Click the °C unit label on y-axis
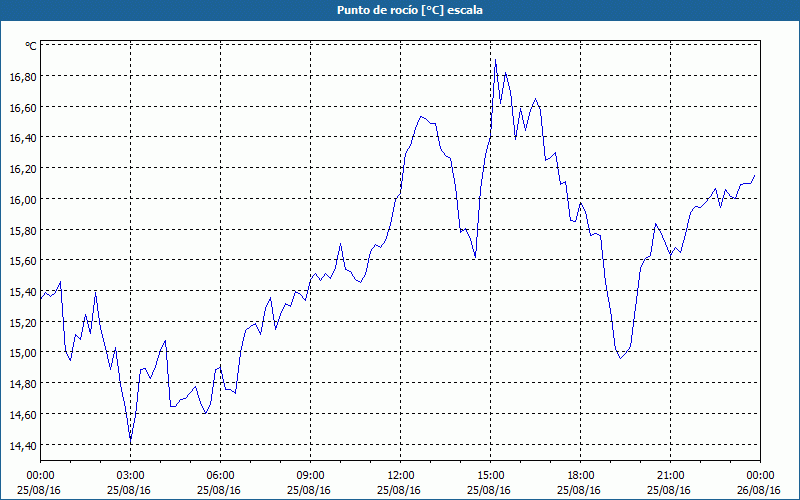Image resolution: width=800 pixels, height=500 pixels. point(31,46)
